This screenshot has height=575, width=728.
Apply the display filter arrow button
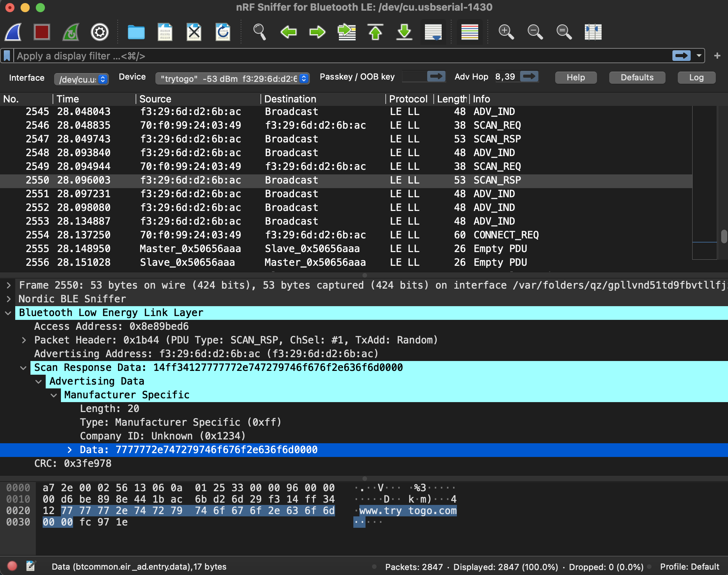pyautogui.click(x=681, y=56)
